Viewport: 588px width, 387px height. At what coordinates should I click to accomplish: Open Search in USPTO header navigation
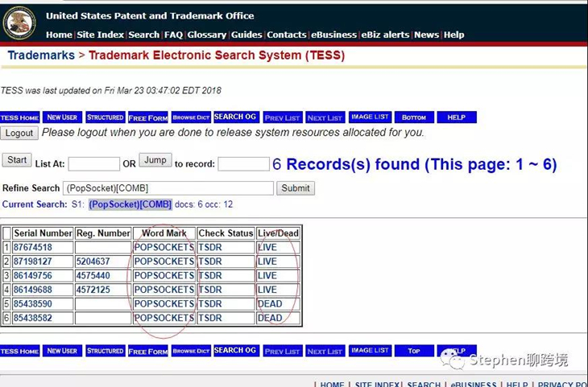tap(143, 35)
